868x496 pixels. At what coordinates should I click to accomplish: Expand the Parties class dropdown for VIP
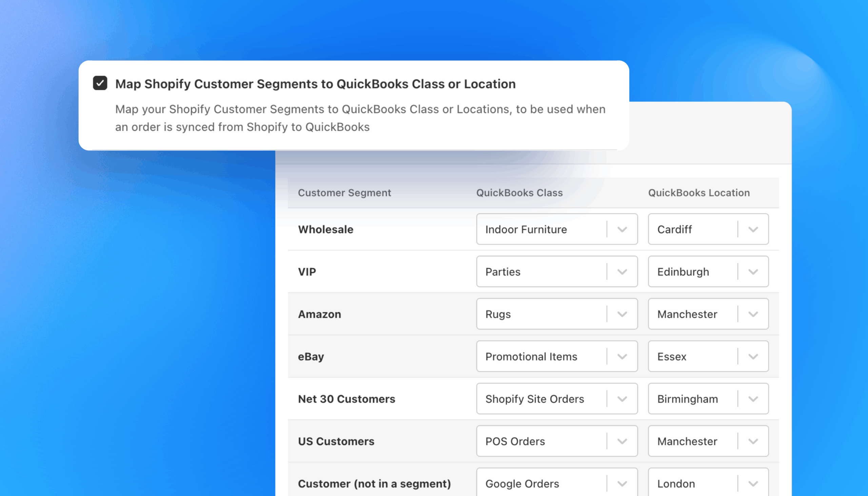coord(622,272)
